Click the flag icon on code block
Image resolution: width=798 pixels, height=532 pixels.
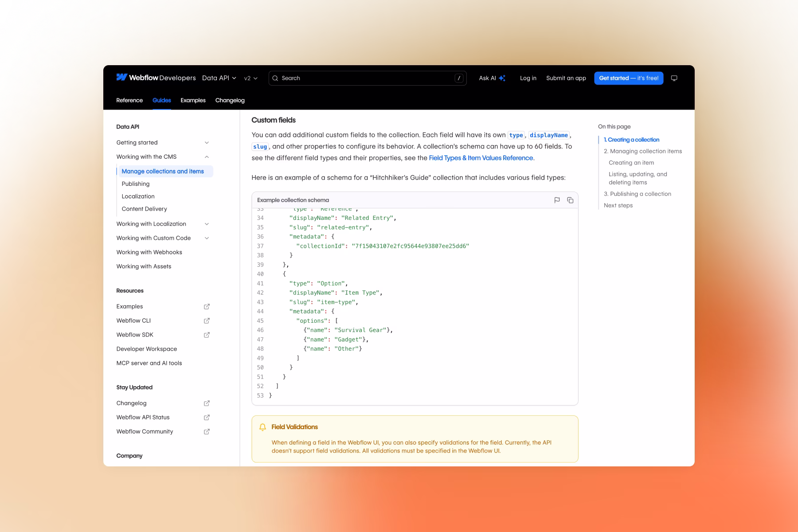tap(557, 200)
